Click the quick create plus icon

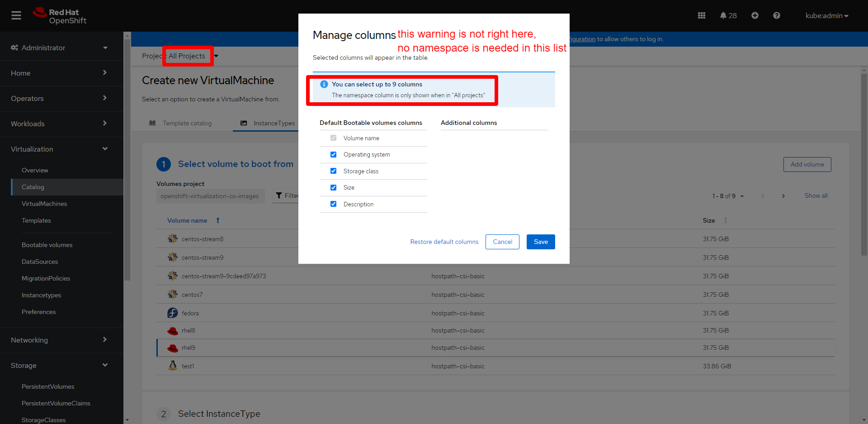tap(755, 15)
